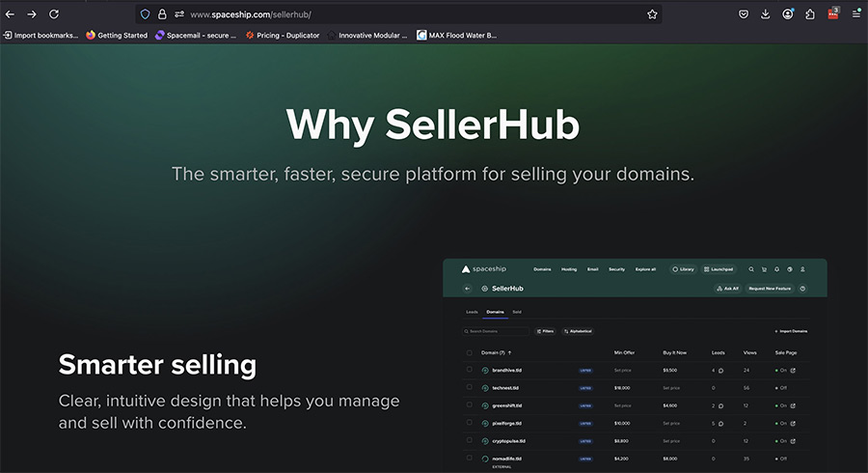Click the $9,500 Buy It Now price

[x=670, y=371]
